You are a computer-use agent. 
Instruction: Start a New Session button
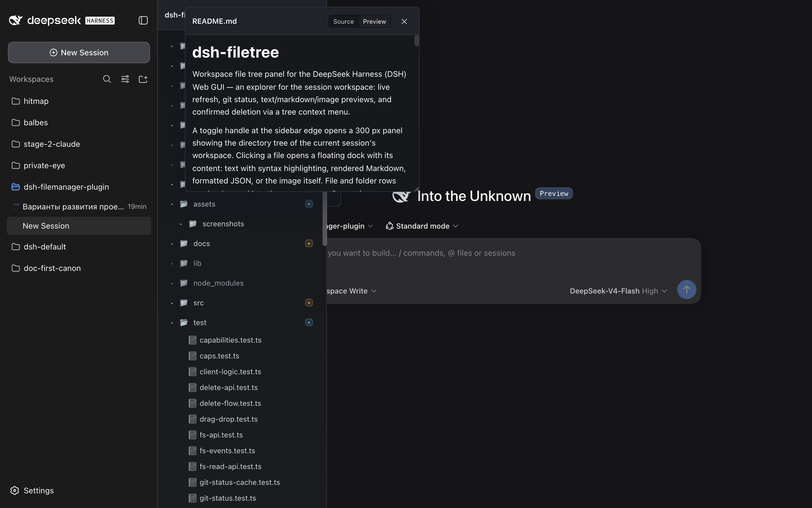point(79,52)
